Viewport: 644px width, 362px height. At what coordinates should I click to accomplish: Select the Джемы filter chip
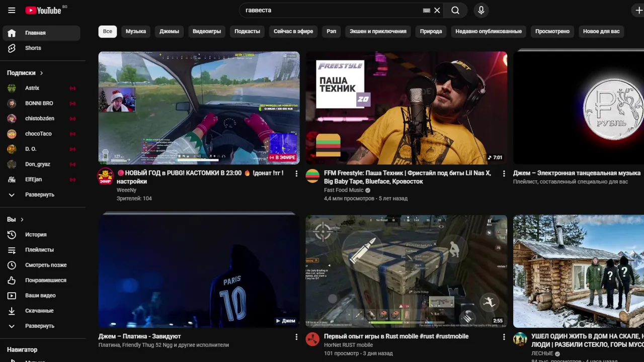tap(169, 31)
